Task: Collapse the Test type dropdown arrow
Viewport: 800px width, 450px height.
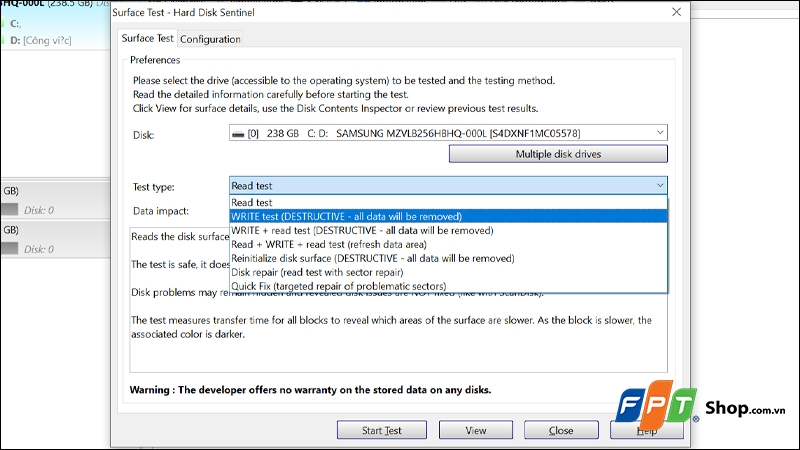Action: (660, 186)
